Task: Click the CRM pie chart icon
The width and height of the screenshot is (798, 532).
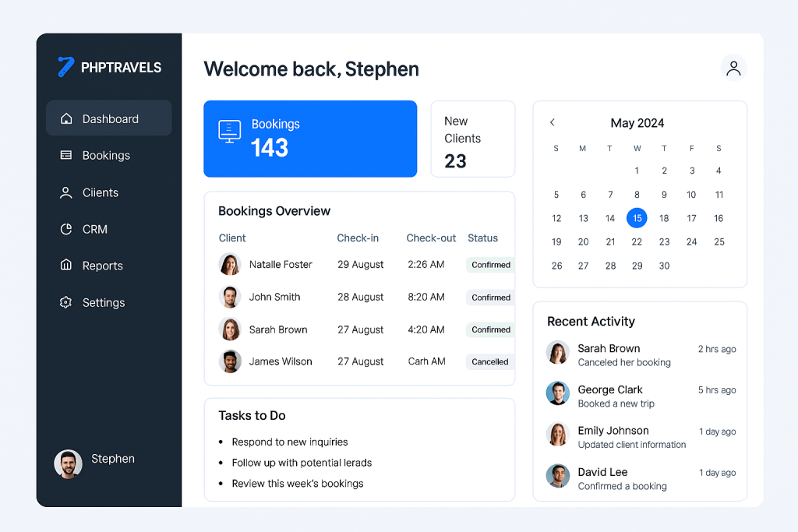Action: point(66,229)
